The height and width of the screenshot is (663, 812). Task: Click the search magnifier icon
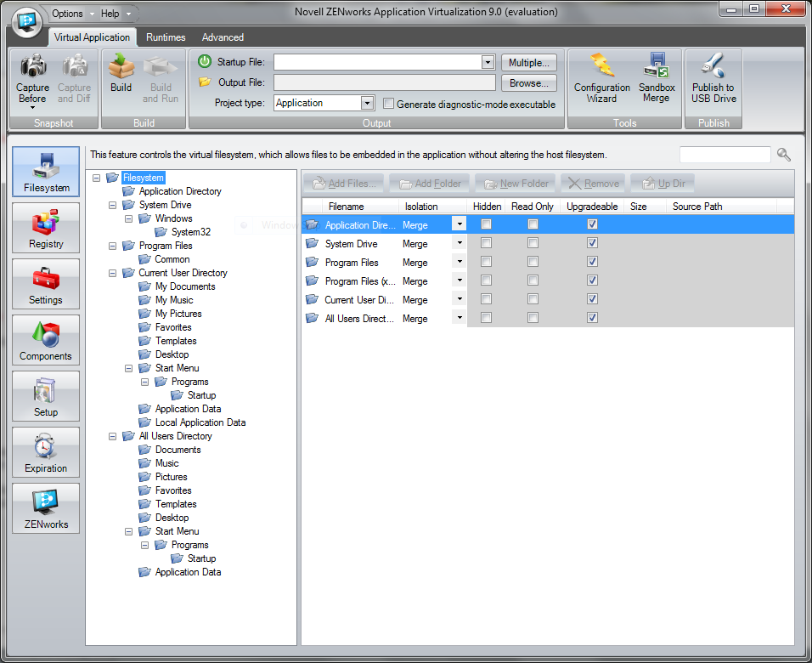pyautogui.click(x=783, y=155)
